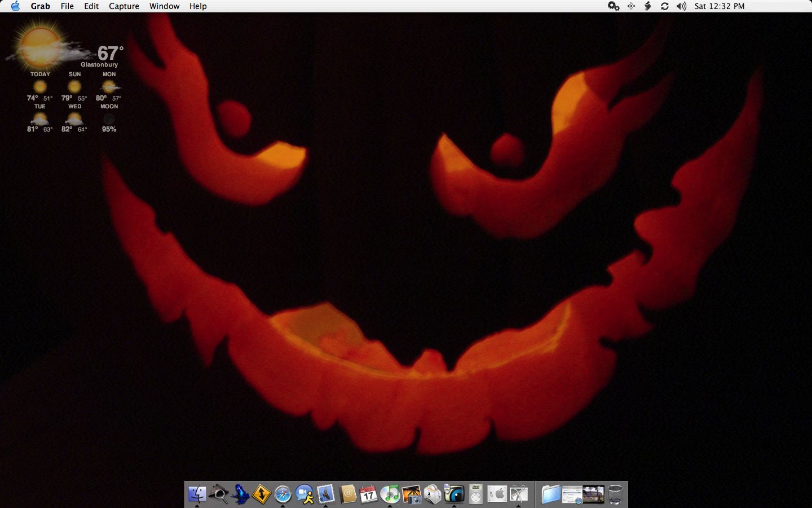
Task: Launch Safari from the Dock
Action: pos(283,494)
